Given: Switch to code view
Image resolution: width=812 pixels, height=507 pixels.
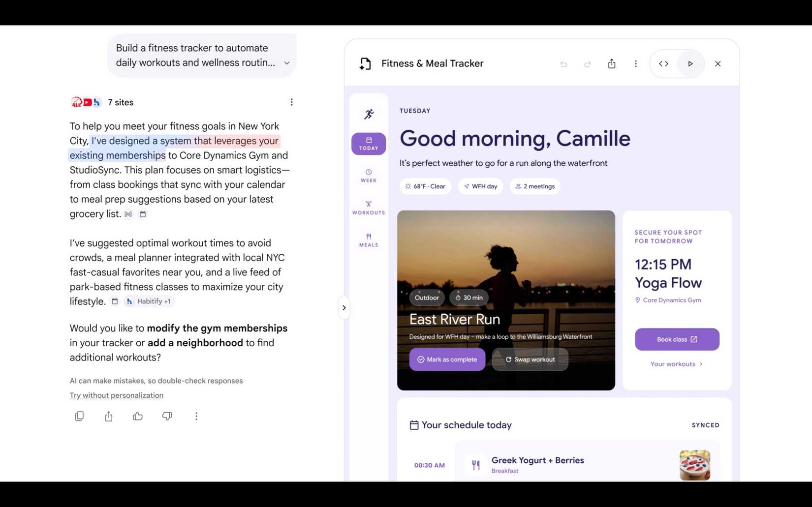Looking at the screenshot, I should pos(663,63).
